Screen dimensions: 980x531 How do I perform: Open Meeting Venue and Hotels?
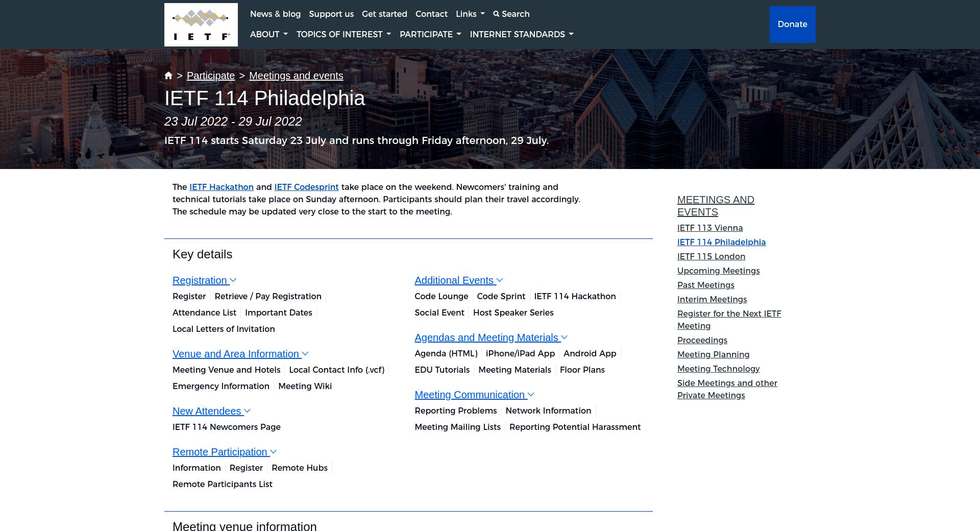pos(226,370)
